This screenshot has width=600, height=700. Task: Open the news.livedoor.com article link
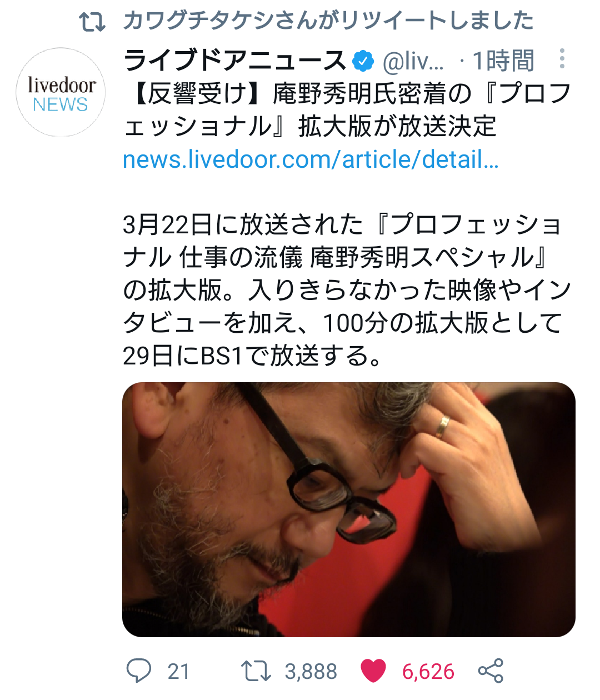click(x=311, y=160)
